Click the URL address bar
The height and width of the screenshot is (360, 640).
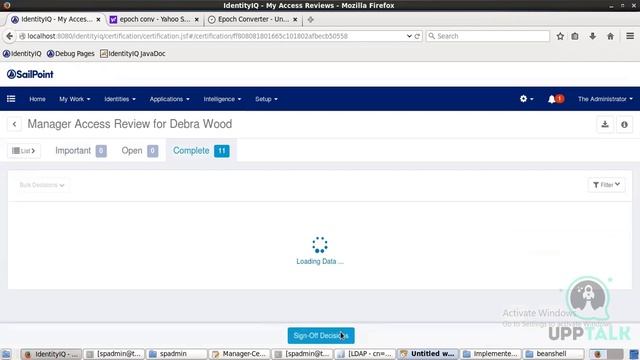tap(212, 36)
